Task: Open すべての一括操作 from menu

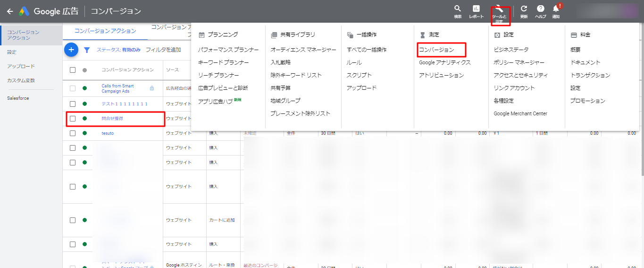Action: (x=367, y=50)
